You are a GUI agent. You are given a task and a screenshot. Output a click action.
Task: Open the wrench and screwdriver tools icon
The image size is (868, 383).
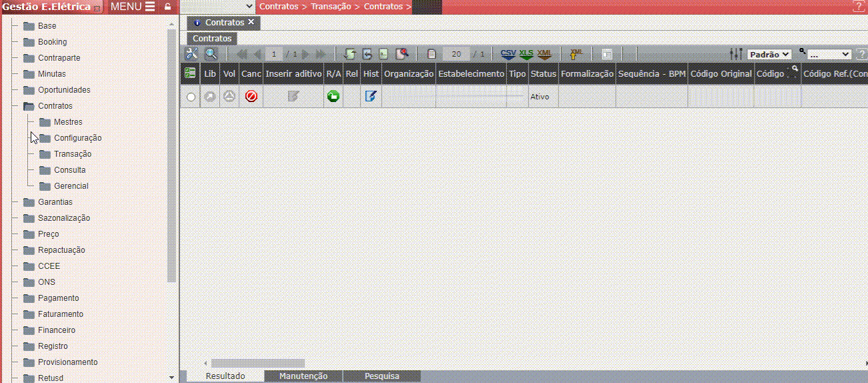click(191, 54)
